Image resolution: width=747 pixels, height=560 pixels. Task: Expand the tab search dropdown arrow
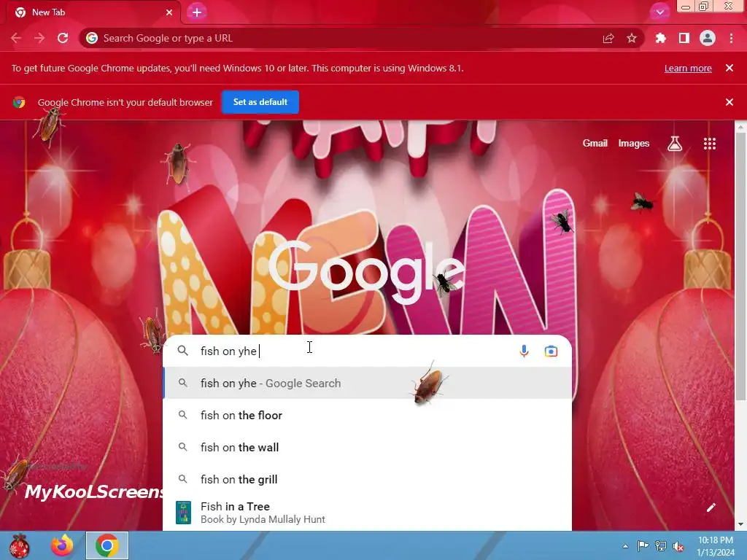659,12
